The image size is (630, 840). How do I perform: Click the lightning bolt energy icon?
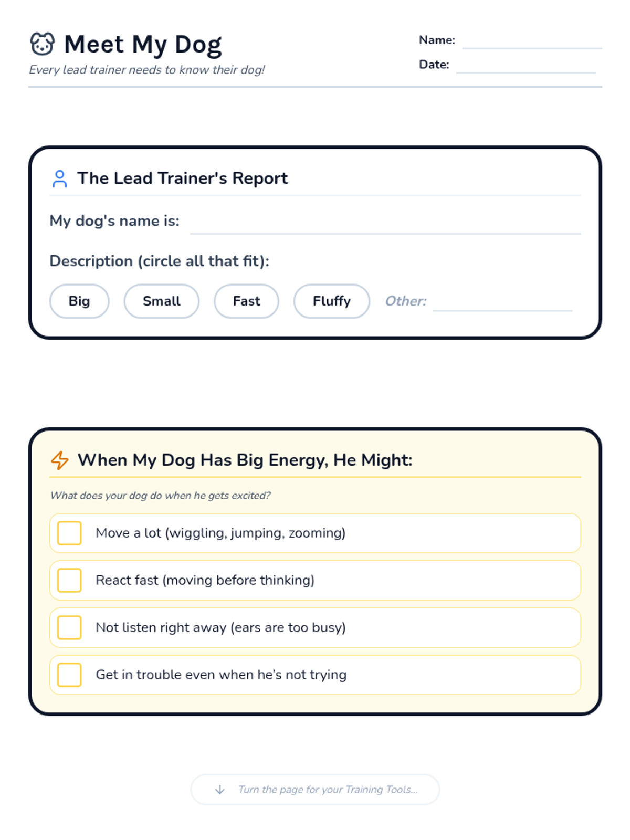pos(60,460)
